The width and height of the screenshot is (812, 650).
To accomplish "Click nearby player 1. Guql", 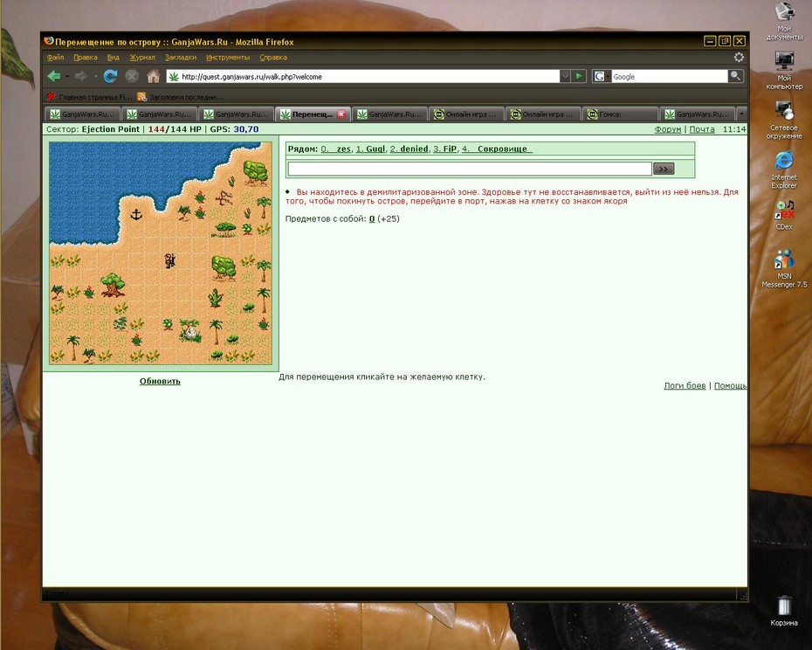I will pos(370,149).
